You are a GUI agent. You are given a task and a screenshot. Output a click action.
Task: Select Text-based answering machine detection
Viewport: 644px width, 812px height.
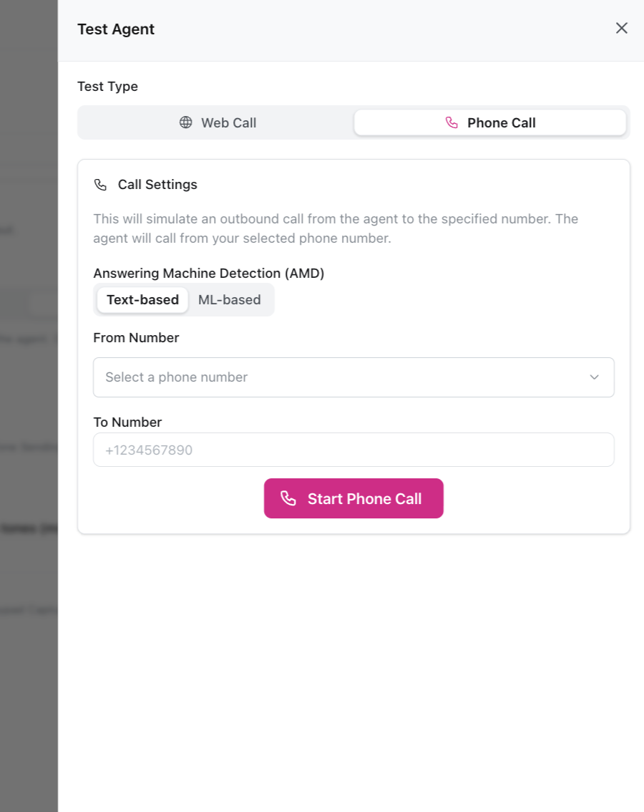pyautogui.click(x=142, y=299)
